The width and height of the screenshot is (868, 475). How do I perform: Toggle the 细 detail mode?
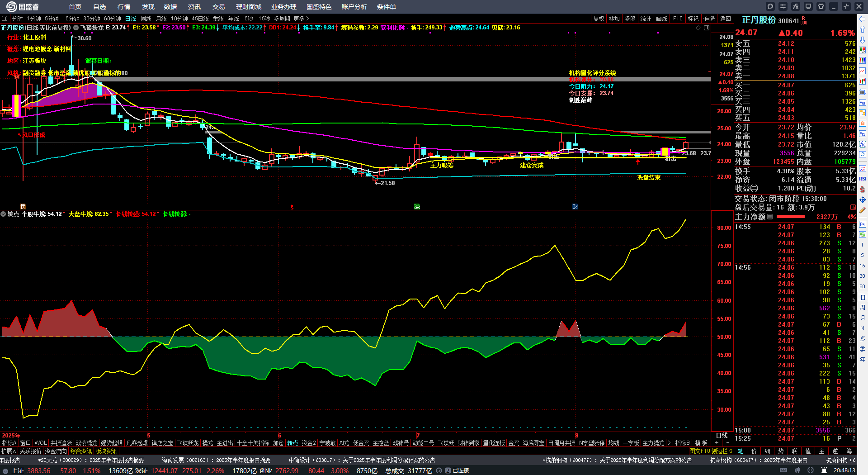tap(768, 451)
